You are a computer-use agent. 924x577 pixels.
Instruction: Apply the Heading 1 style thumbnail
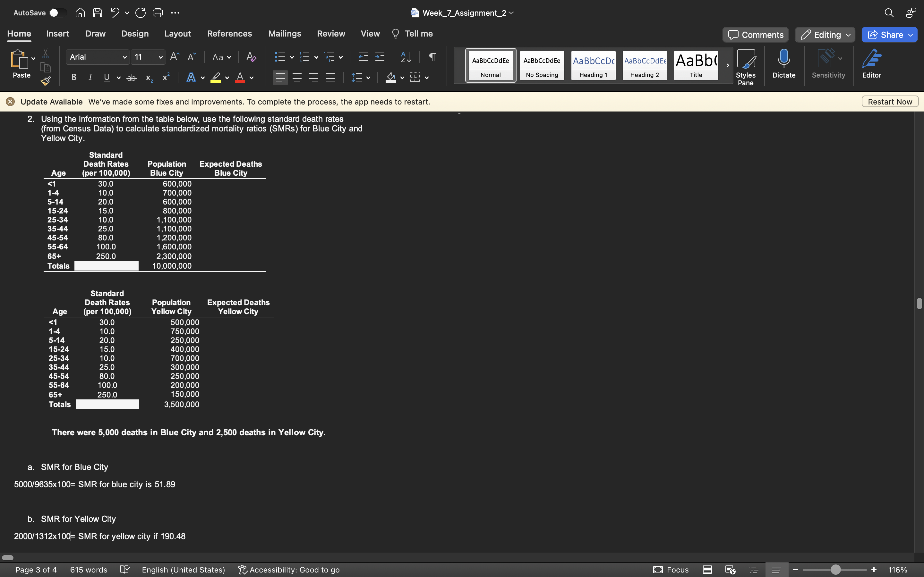[593, 65]
